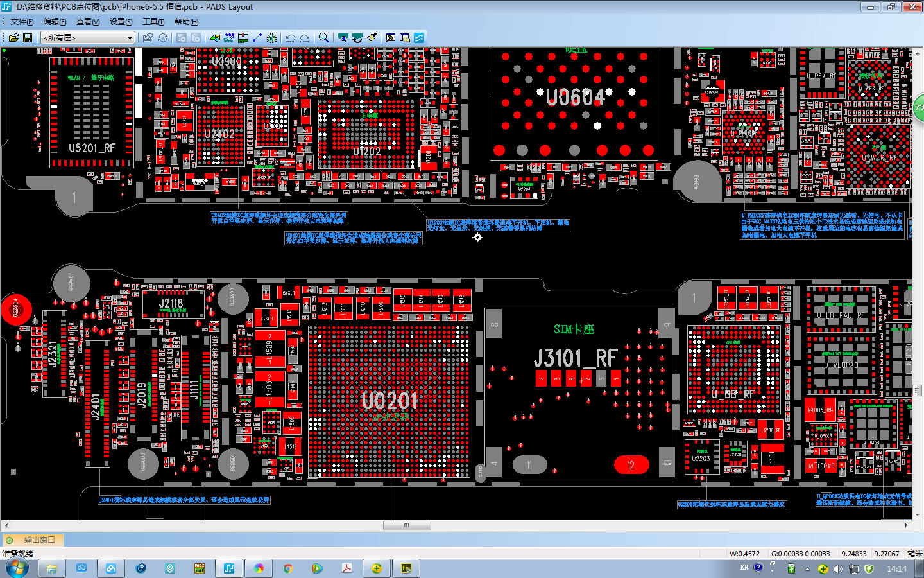Click the Open file folder icon
Viewport: 924px width, 578px height.
pyautogui.click(x=15, y=38)
